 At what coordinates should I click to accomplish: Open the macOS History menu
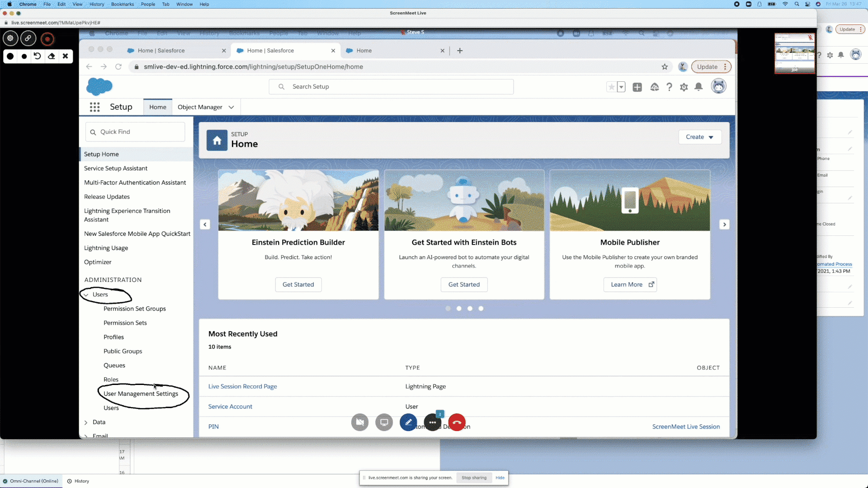[x=97, y=4]
